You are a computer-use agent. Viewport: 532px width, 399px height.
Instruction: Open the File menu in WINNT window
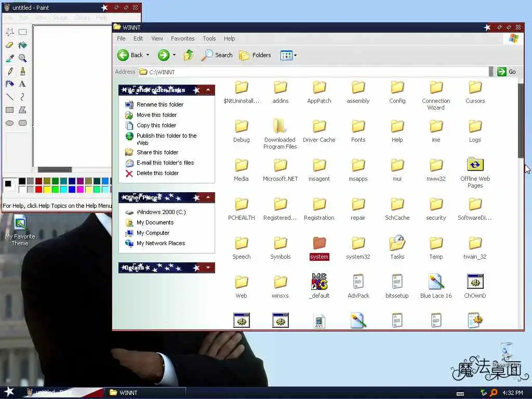[x=121, y=38]
